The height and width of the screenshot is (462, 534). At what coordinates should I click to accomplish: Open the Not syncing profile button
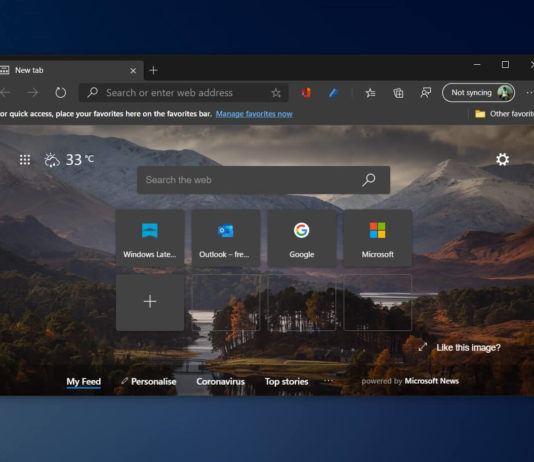[x=478, y=93]
